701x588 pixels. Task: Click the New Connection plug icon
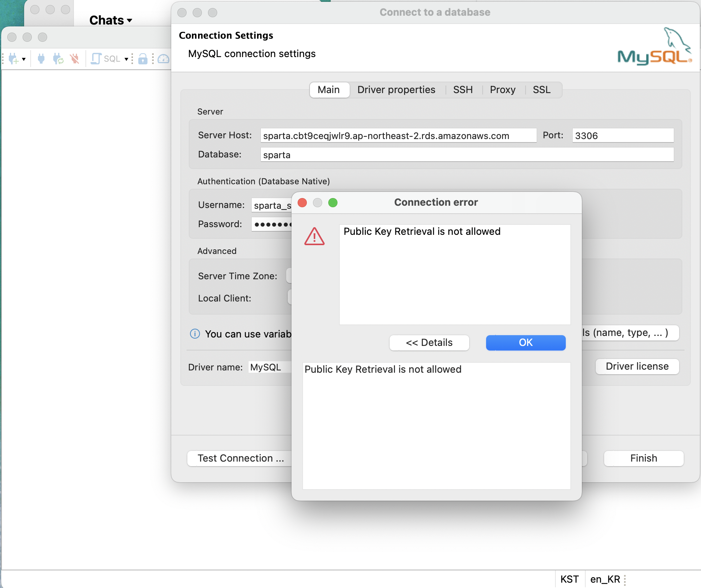pyautogui.click(x=13, y=59)
